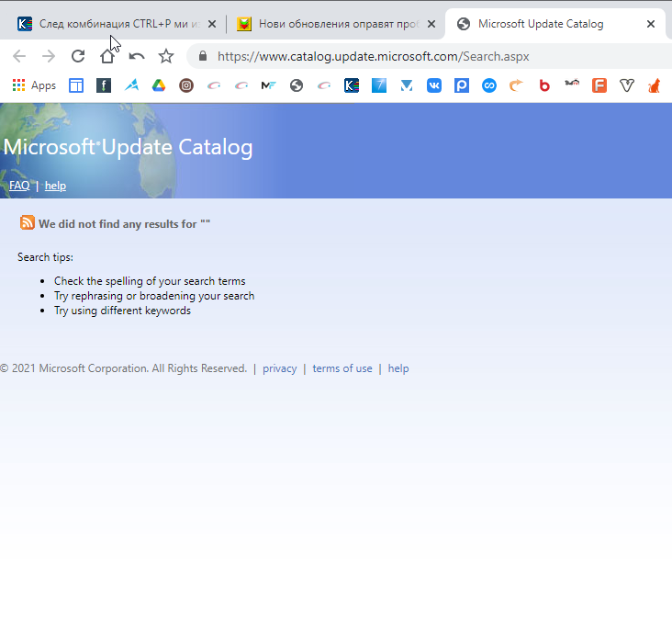View site info via lock icon
672x622 pixels.
coord(203,56)
